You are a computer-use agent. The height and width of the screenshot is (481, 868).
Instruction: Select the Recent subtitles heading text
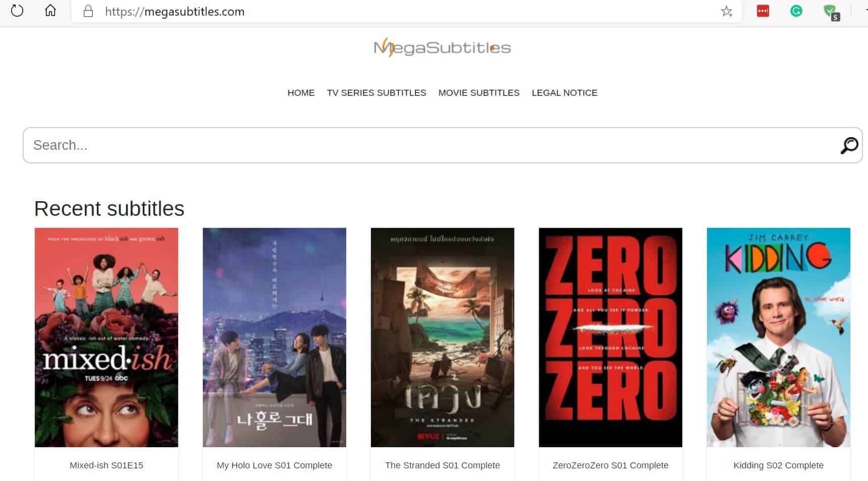coord(110,209)
